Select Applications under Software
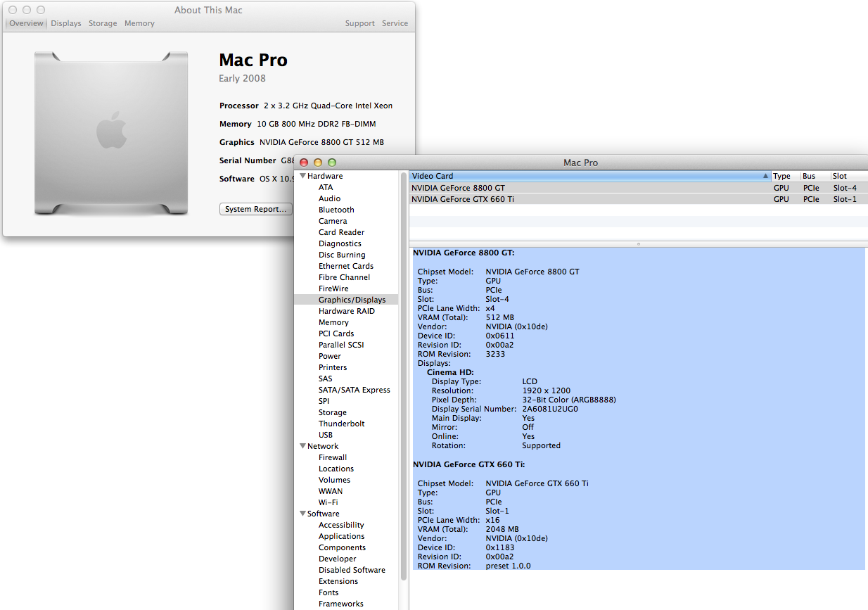 pos(342,536)
